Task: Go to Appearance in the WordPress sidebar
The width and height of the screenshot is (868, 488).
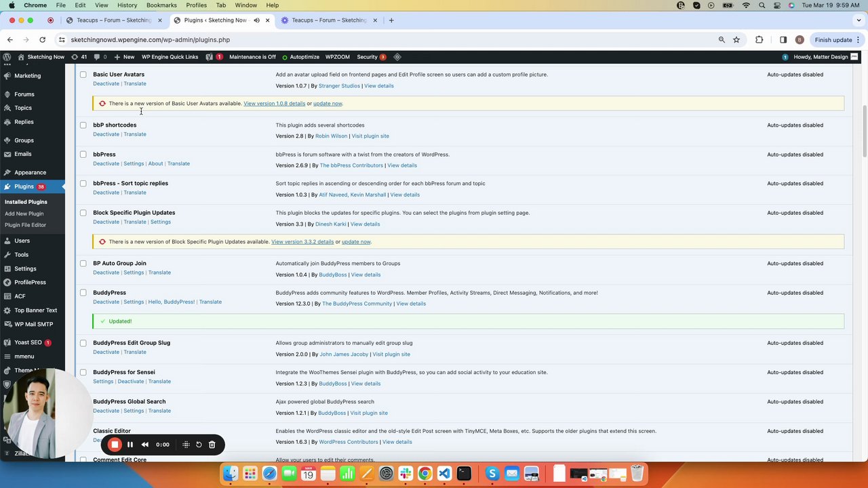Action: [x=31, y=173]
